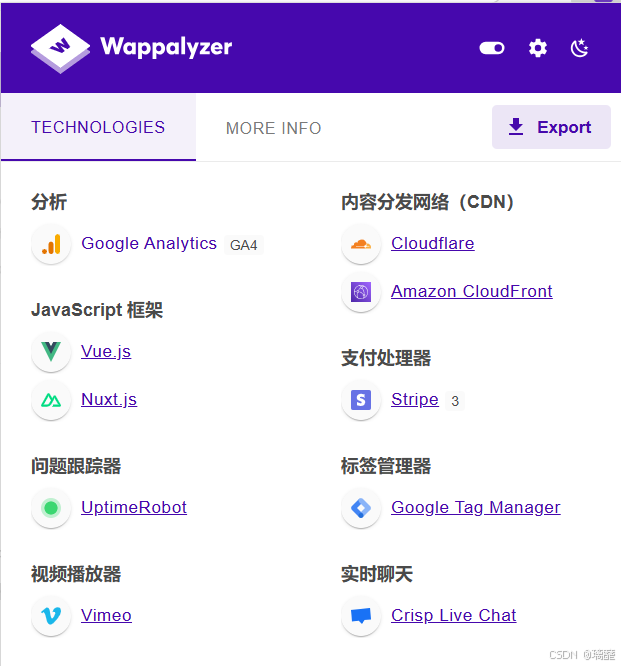Select the TECHNOLOGIES tab

[x=98, y=127]
